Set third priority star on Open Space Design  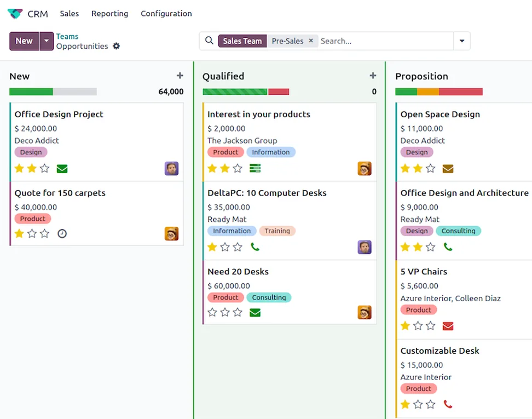click(431, 168)
